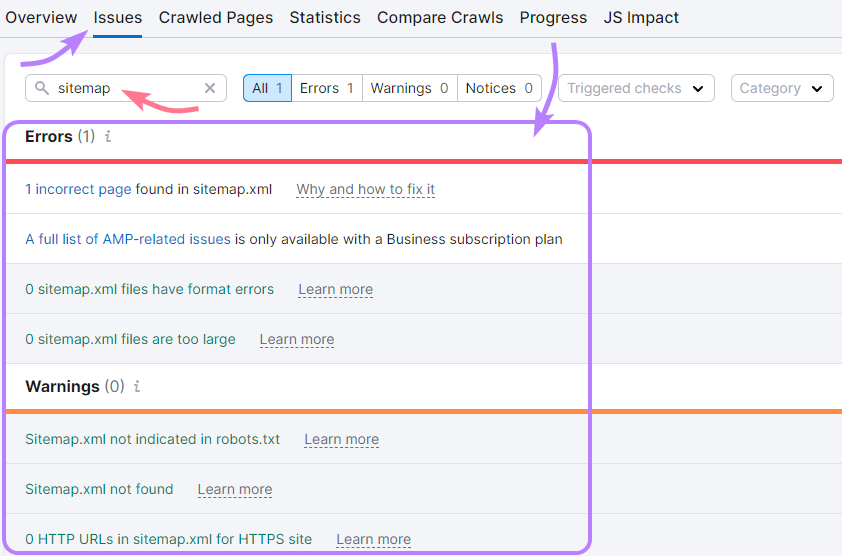Open A full list of AMP-related issues

[128, 239]
